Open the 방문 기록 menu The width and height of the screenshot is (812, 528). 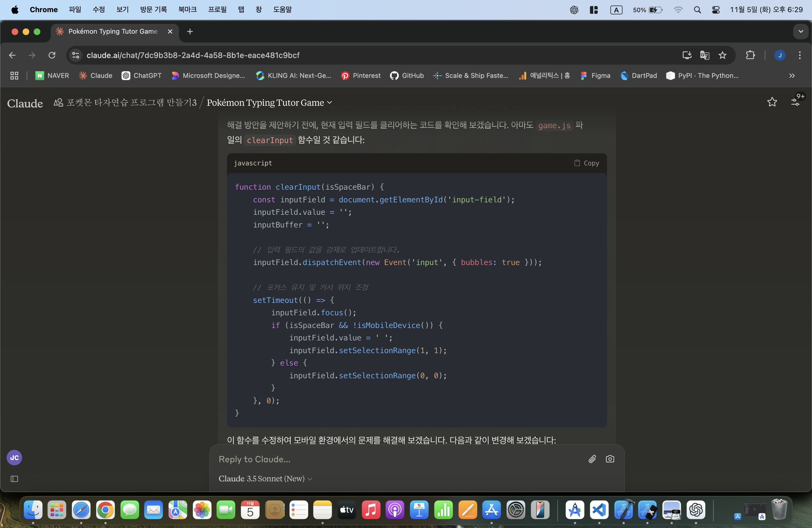pyautogui.click(x=154, y=10)
